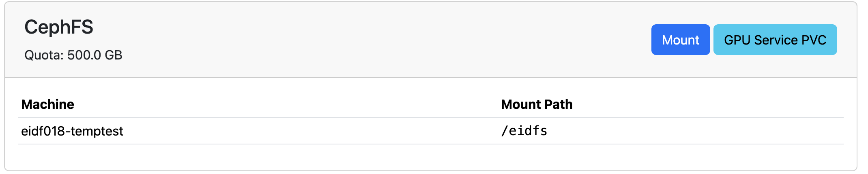The image size is (868, 174).
Task: Select the CephFS heading text
Action: [x=59, y=27]
